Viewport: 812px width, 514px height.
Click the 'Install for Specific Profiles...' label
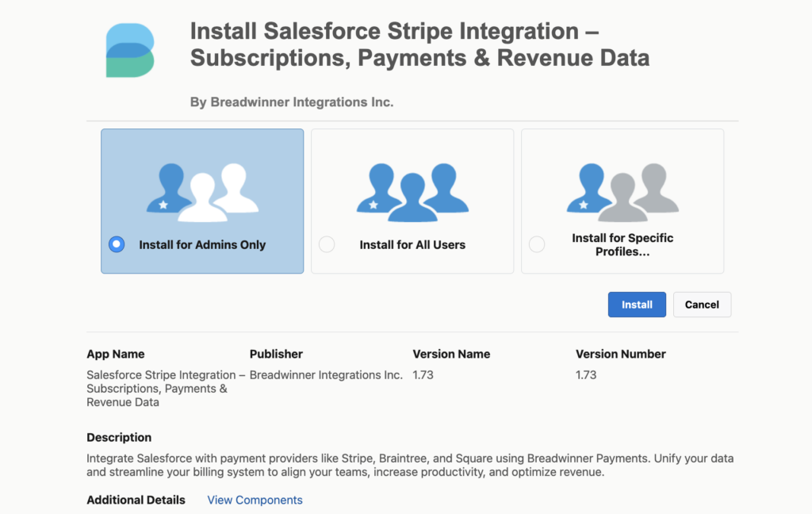coord(622,244)
